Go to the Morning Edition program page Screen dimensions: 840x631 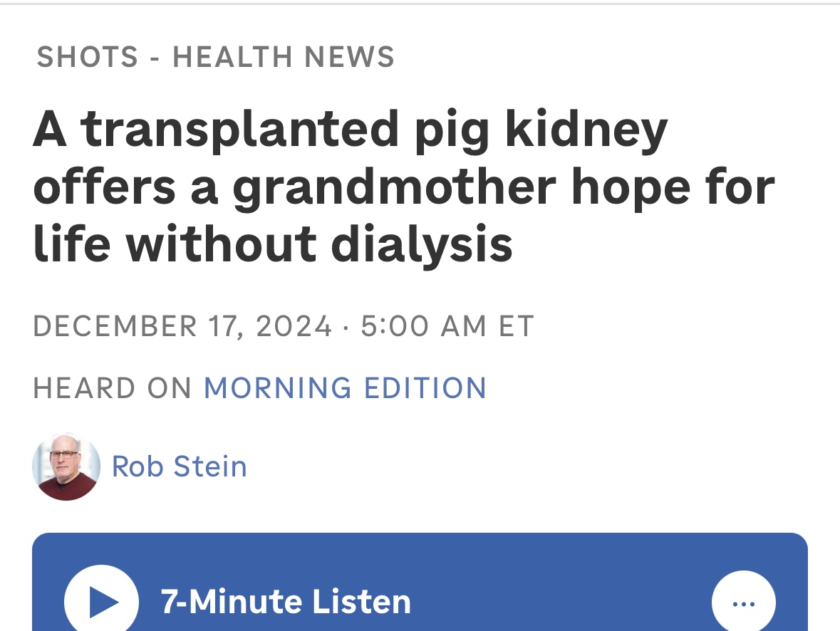(x=345, y=388)
